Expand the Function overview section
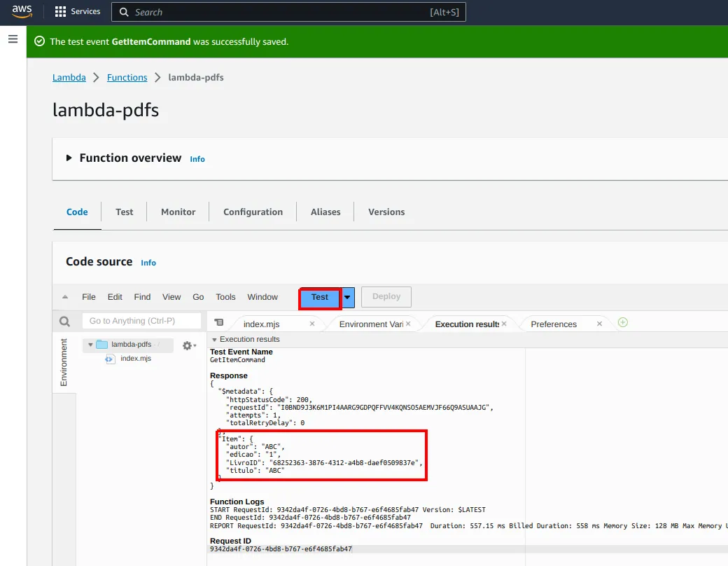Screen dimensions: 728x566 coord(69,158)
